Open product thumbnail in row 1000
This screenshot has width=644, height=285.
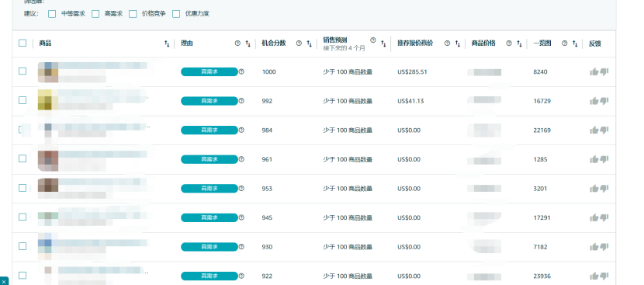pos(48,72)
